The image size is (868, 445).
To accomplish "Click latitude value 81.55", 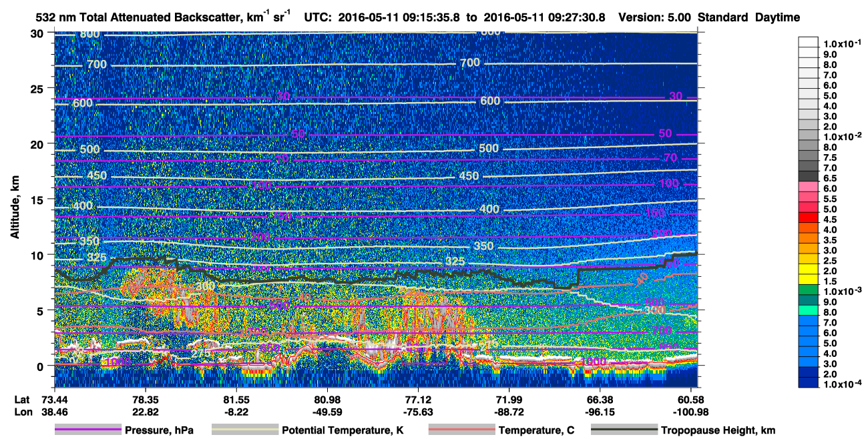I will click(x=236, y=399).
